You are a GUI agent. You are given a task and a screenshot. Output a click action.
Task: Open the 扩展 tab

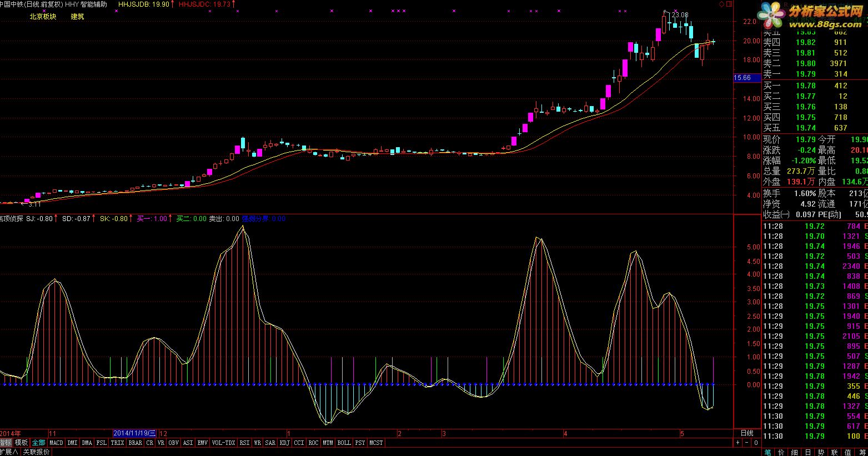(x=9, y=452)
